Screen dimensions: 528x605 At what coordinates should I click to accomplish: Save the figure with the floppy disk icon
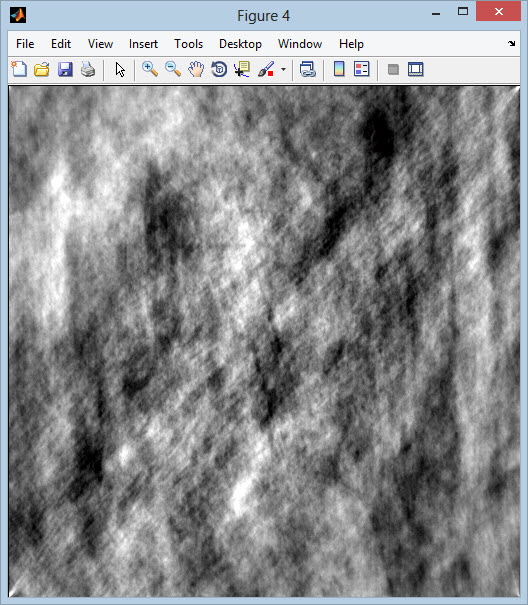[x=65, y=70]
